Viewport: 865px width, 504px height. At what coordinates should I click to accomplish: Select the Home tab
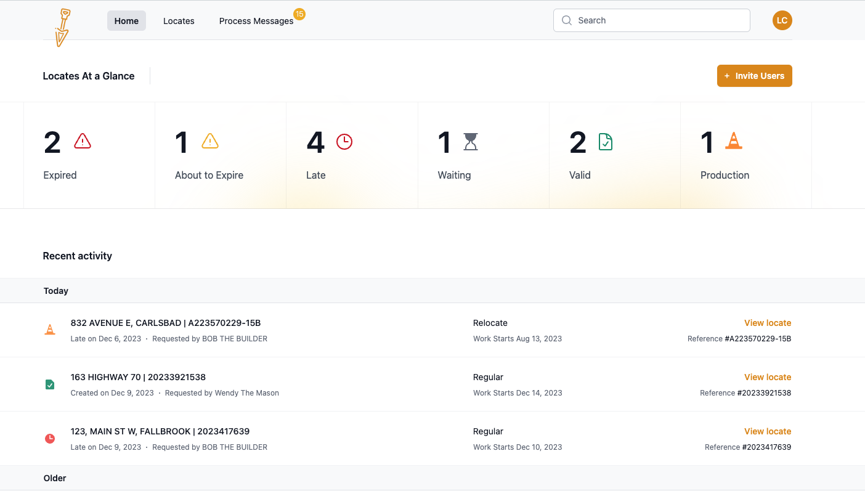click(x=126, y=20)
